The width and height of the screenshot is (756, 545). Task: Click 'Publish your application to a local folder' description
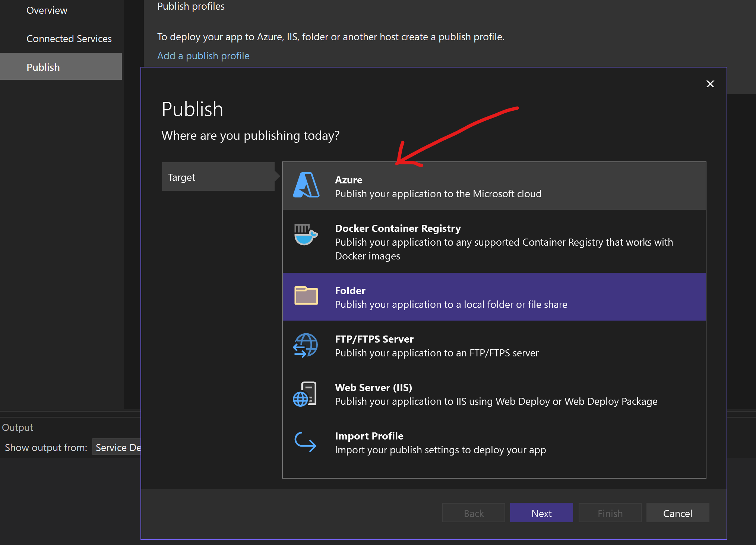pyautogui.click(x=451, y=304)
